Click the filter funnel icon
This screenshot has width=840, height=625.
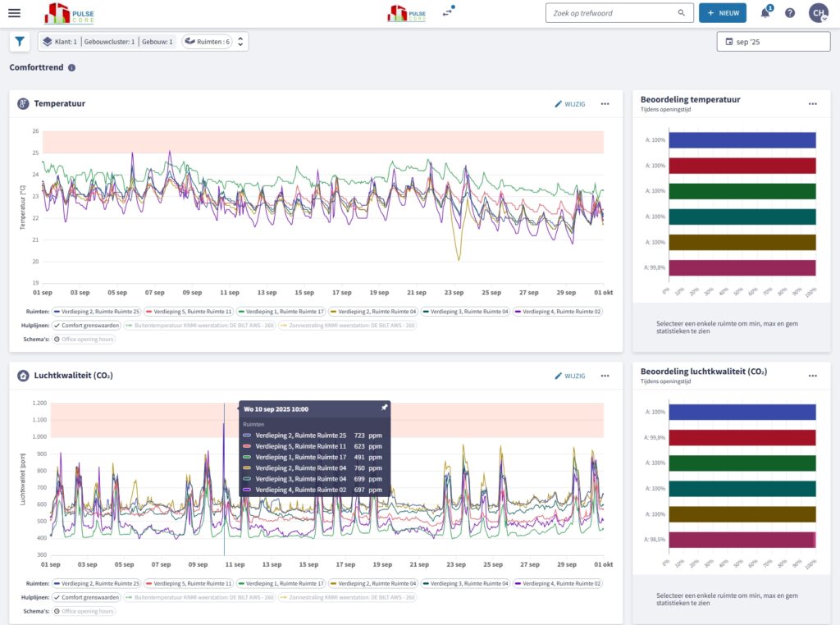20,41
